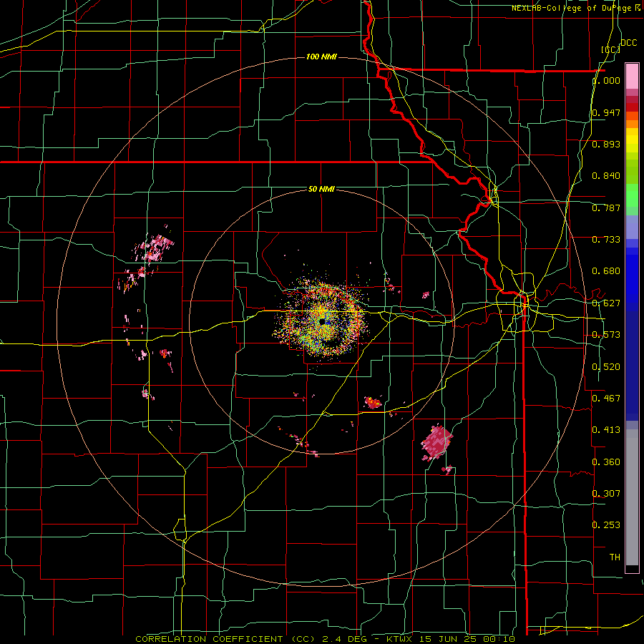Viewport: 644px width, 644px height.
Task: Click the 0.253 color scale value
Action: pyautogui.click(x=606, y=525)
